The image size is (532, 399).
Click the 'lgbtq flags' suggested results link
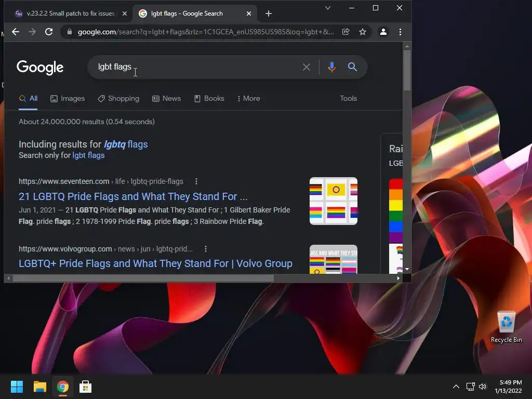pos(126,144)
